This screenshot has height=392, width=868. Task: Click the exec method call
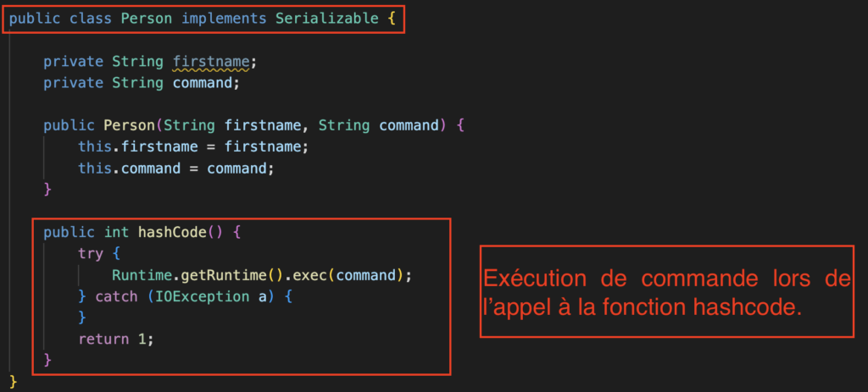310,275
